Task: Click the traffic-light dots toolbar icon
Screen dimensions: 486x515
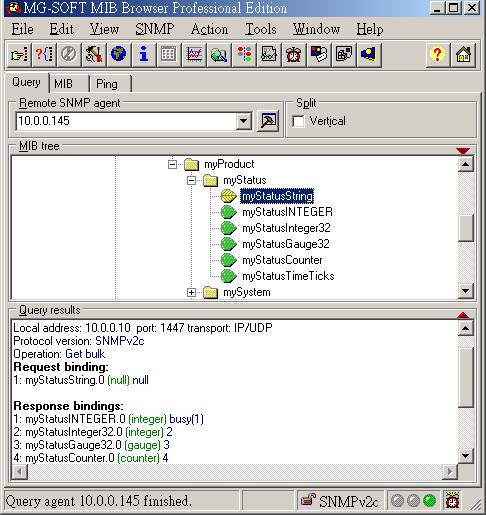Action: (x=244, y=54)
